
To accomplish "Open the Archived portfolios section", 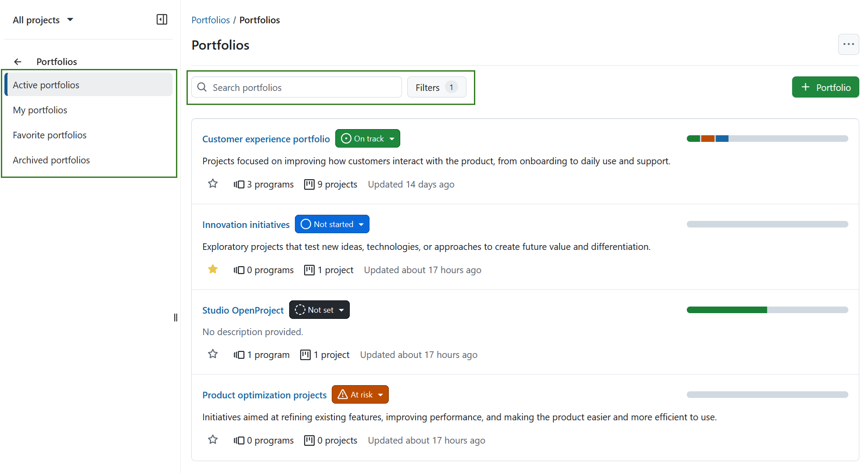I will [51, 160].
